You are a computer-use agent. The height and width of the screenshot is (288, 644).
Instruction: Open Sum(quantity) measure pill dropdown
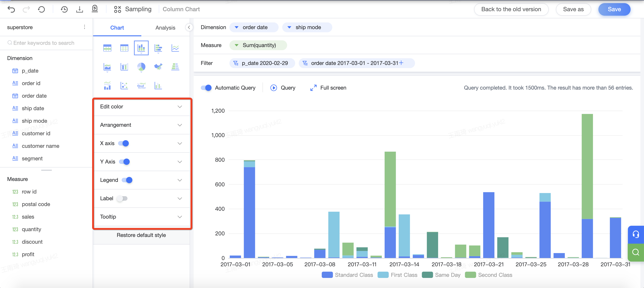pos(236,45)
